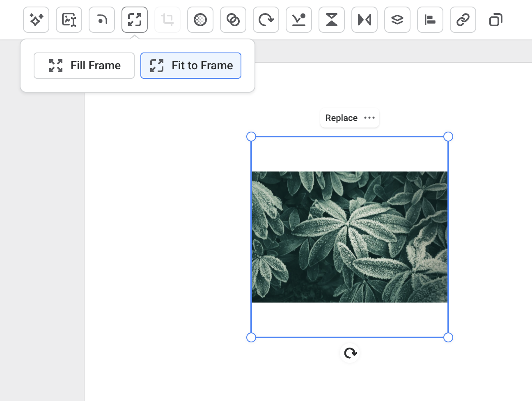Toggle the frame fit options button
The height and width of the screenshot is (401, 532).
pyautogui.click(x=135, y=20)
